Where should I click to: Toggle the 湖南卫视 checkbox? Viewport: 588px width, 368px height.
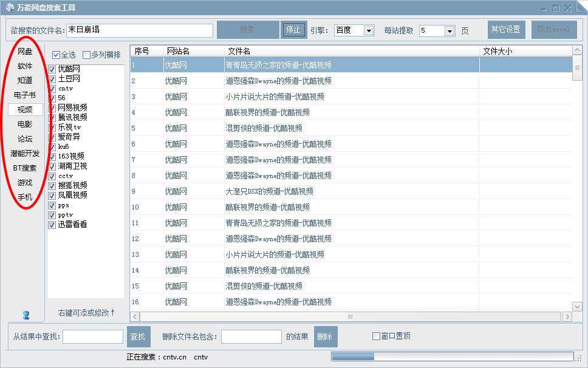(52, 166)
